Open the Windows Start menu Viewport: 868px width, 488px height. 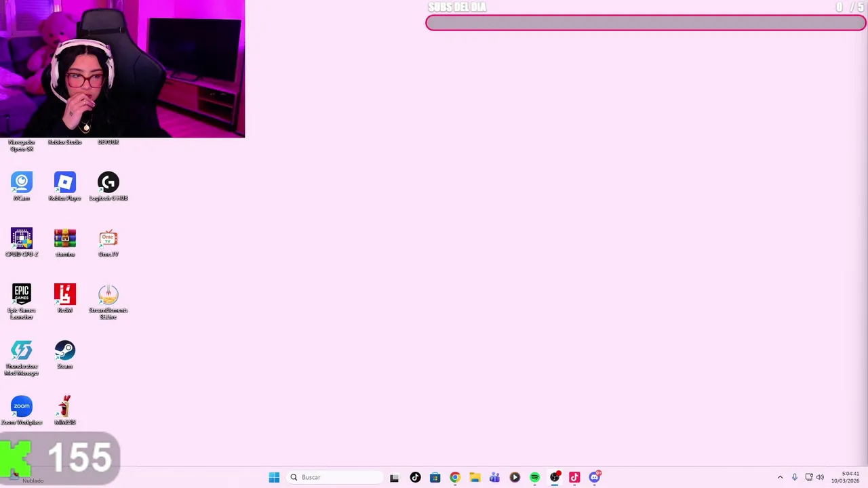click(274, 477)
